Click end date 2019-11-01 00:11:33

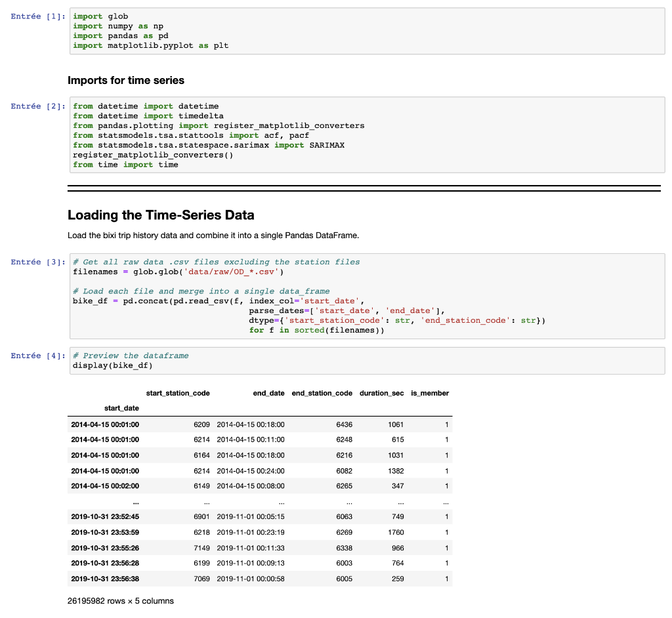tap(251, 548)
